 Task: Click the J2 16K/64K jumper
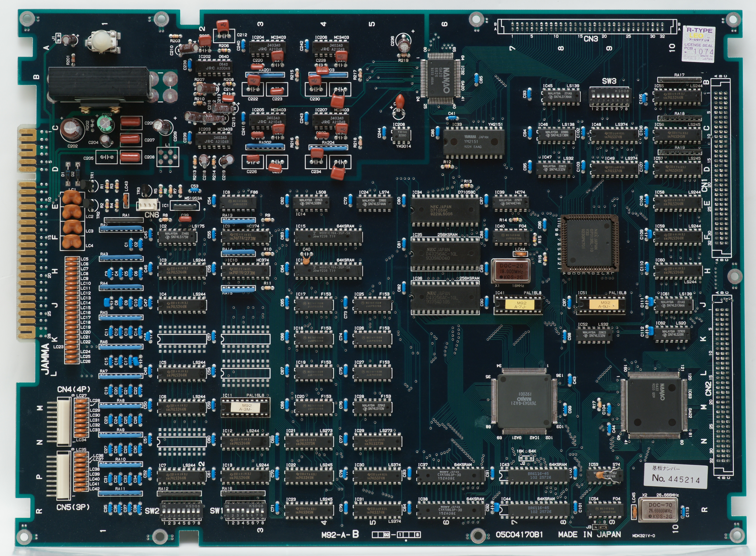click(527, 458)
